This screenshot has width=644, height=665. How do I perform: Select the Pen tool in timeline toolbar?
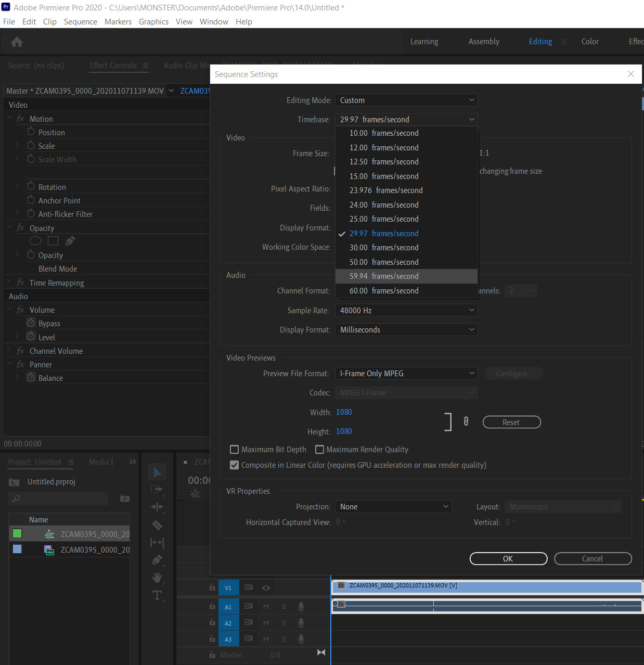point(157,560)
